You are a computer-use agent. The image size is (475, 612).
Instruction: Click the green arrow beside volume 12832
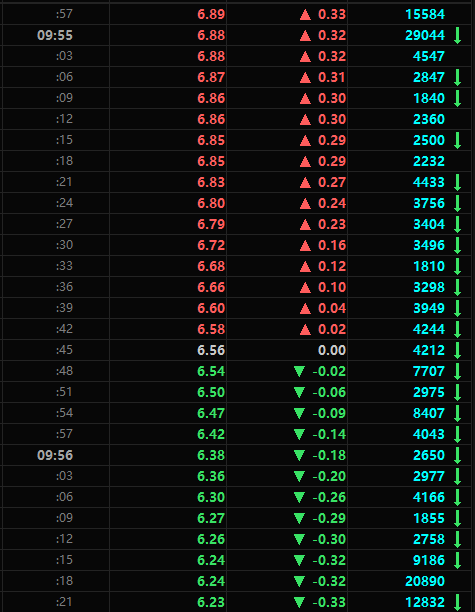click(x=457, y=602)
